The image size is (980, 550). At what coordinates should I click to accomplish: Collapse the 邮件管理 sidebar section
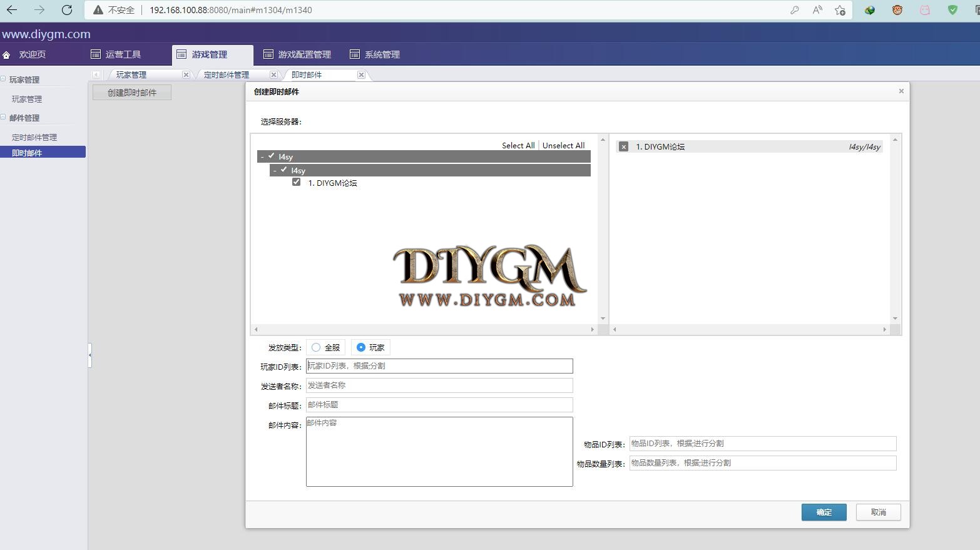tap(3, 117)
